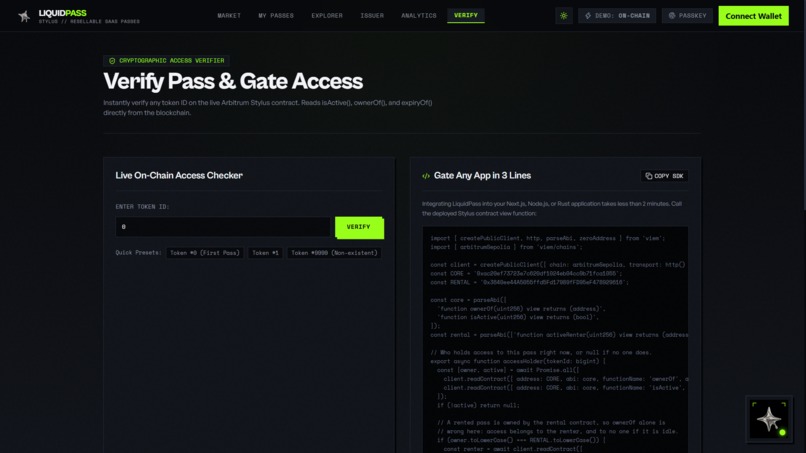Click Copy SDK button
The width and height of the screenshot is (806, 453).
[x=664, y=176]
